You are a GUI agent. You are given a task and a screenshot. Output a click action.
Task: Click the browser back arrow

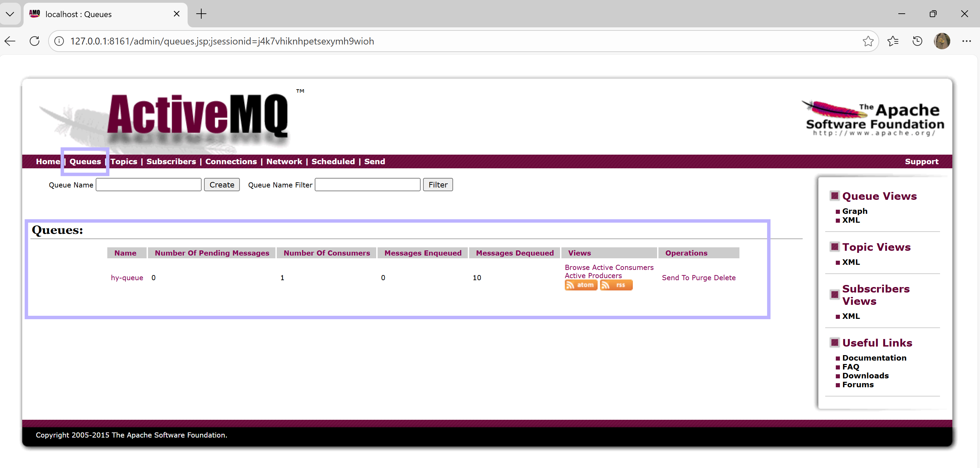click(x=10, y=41)
